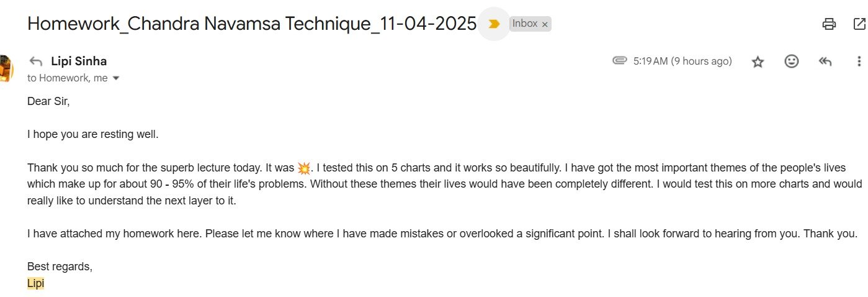Click the Homework_Chandra Navamsa Technique subject title
The width and height of the screenshot is (868, 297).
[252, 24]
